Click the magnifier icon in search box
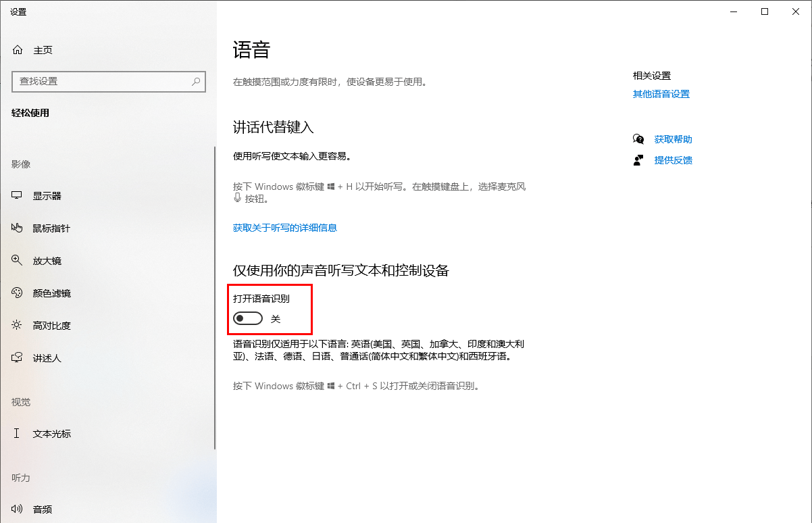This screenshot has height=523, width=812. click(x=196, y=81)
